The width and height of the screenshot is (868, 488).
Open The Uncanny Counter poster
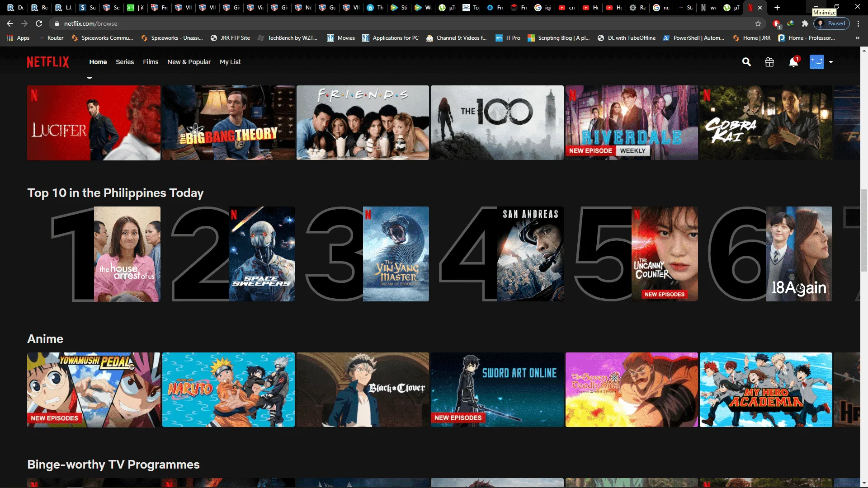pos(665,254)
